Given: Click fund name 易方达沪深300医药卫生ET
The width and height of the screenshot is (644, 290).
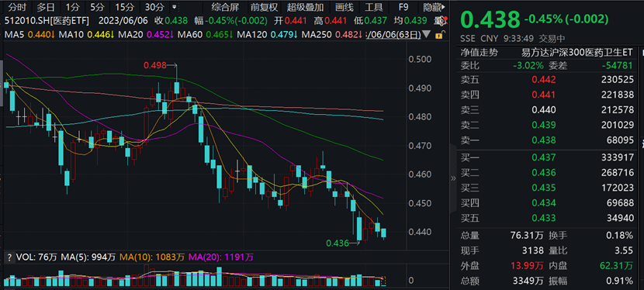Looking at the screenshot, I should pos(576,52).
